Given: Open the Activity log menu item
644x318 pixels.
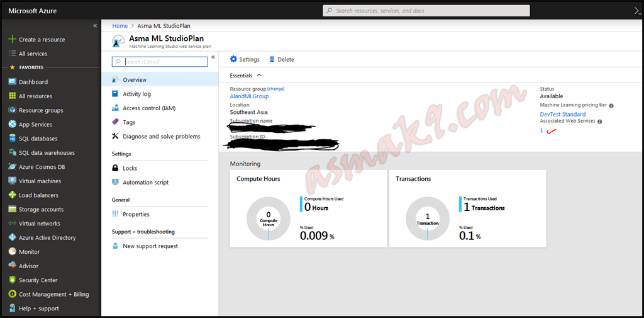Looking at the screenshot, I should (x=160, y=94).
